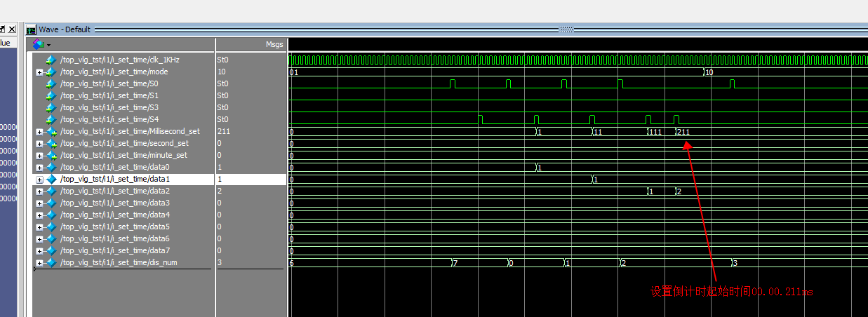Expand the data2 bus
868x317 pixels.
39,191
